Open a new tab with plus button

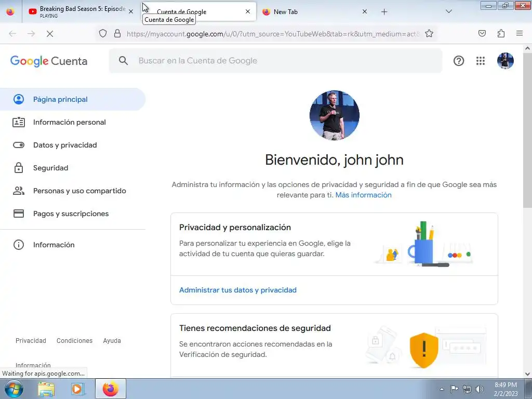click(x=384, y=12)
